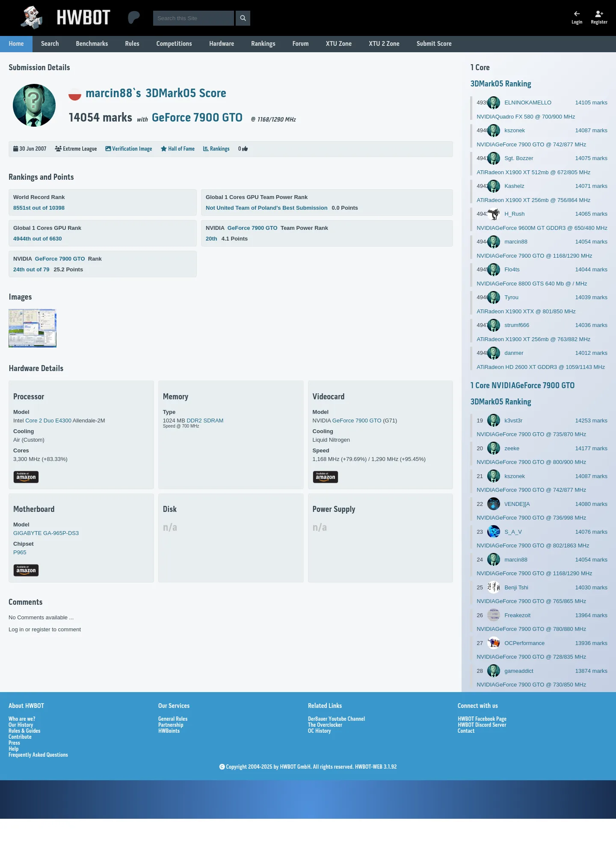Click the 4944th out of 6630 rank
Screen dimensions: 616x856
(38, 239)
